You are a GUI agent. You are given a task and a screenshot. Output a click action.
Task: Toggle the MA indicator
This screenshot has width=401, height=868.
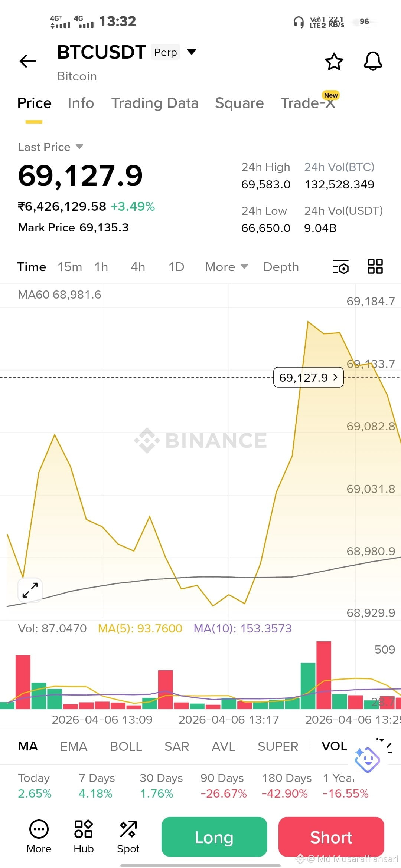[x=28, y=746]
